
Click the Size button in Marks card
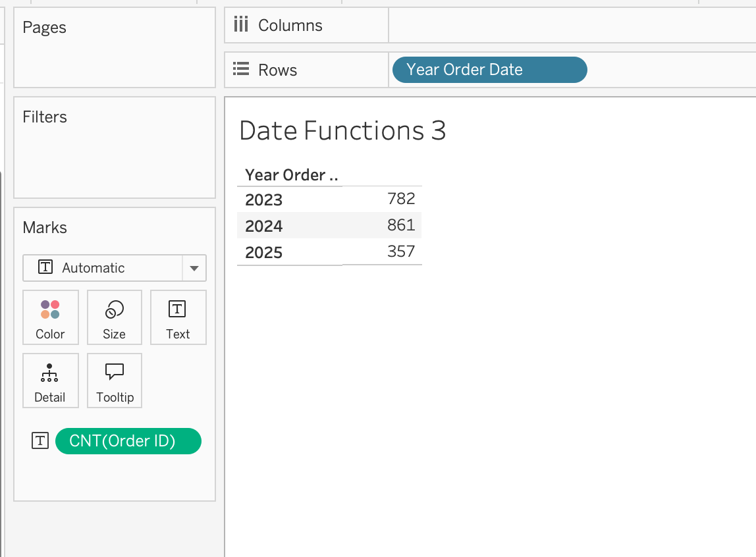pyautogui.click(x=114, y=317)
